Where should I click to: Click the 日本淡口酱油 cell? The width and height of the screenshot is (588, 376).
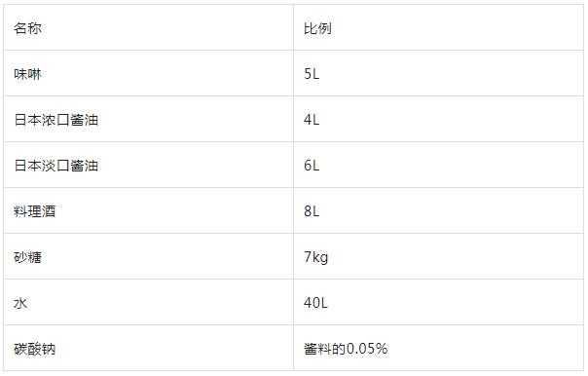tap(149, 165)
